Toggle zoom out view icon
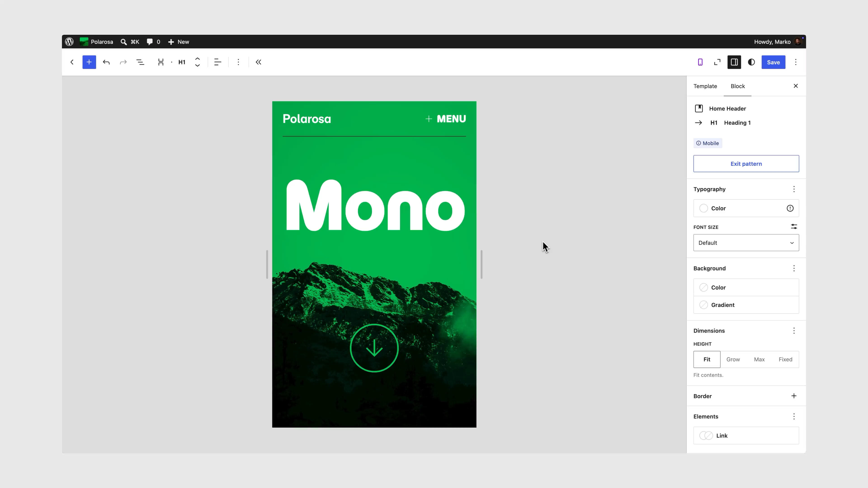This screenshot has height=488, width=868. pos(717,62)
